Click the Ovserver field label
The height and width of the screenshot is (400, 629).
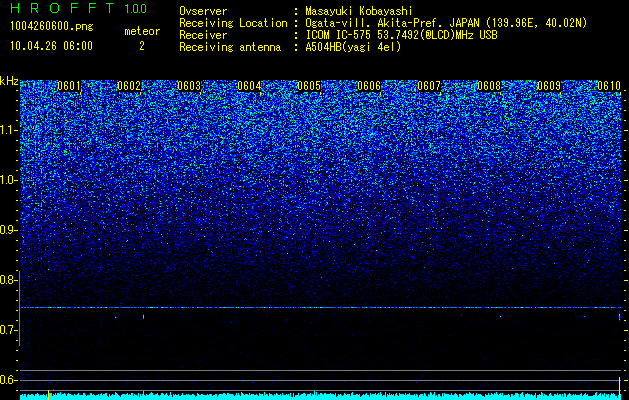point(203,11)
